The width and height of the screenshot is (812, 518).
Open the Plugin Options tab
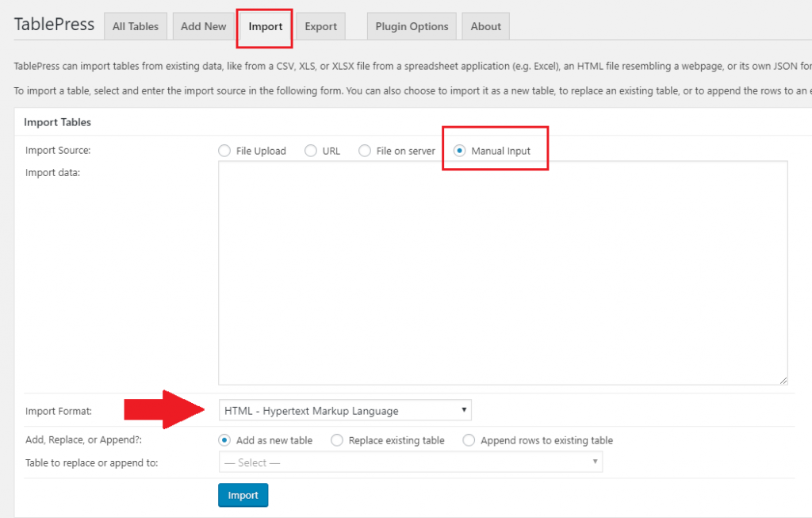(x=411, y=25)
